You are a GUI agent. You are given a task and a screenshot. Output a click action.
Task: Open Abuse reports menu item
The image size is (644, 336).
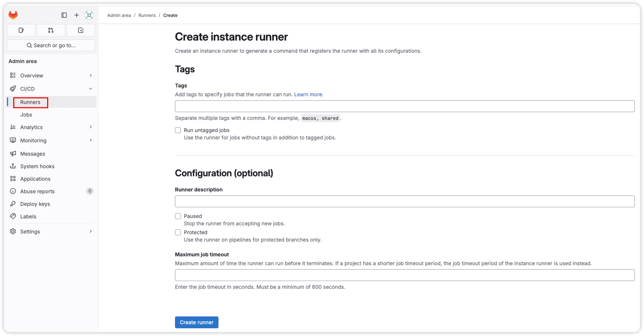click(x=52, y=191)
